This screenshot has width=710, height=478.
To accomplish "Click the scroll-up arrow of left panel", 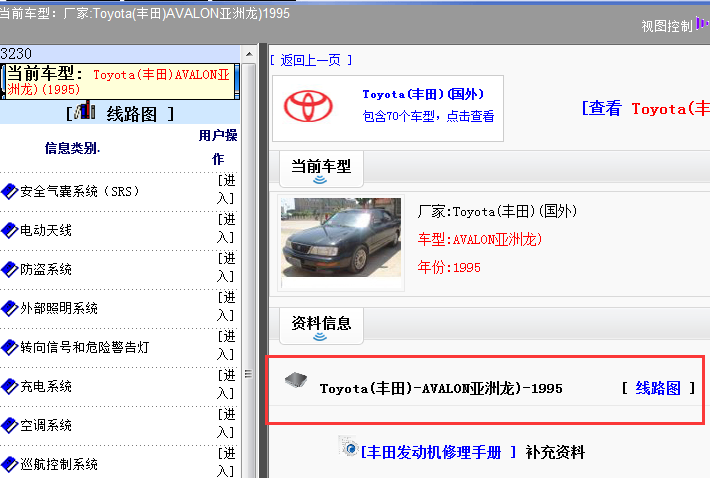I will point(249,54).
